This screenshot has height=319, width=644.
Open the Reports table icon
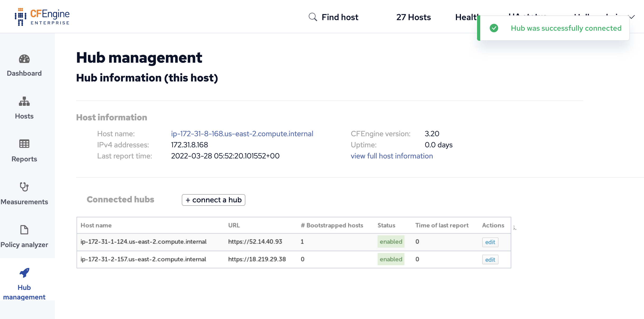[24, 144]
